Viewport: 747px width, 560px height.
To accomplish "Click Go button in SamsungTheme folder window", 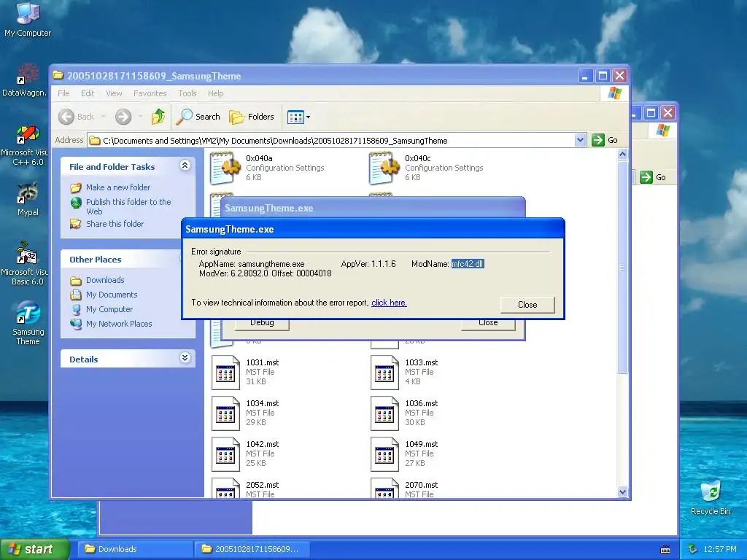I will pos(605,140).
